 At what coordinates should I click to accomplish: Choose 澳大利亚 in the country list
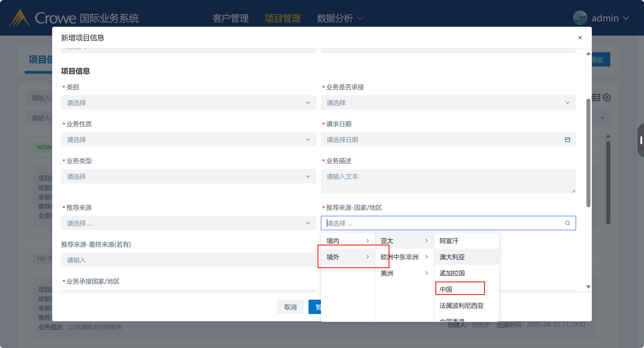coord(452,257)
